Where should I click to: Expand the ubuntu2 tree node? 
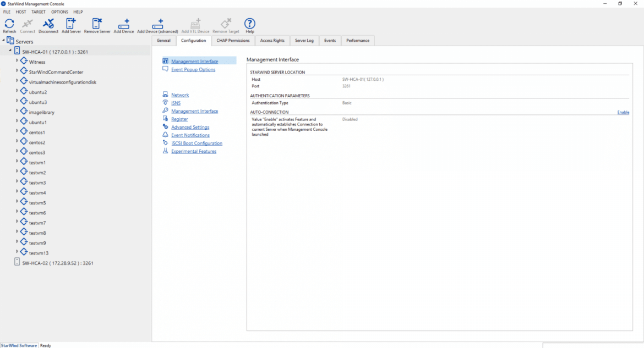17,91
